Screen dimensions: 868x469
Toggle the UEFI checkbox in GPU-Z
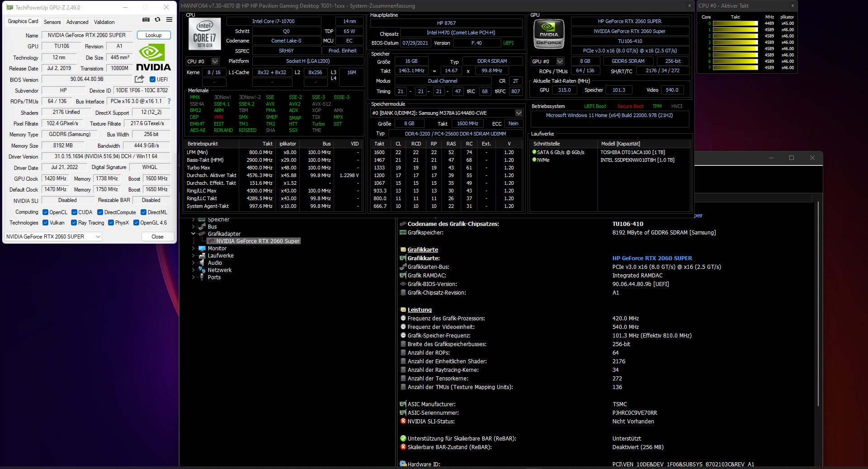pyautogui.click(x=152, y=80)
